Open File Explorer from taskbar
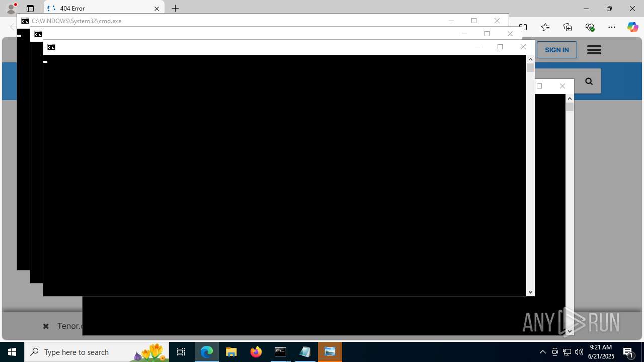Viewport: 644px width, 362px height. point(231,352)
